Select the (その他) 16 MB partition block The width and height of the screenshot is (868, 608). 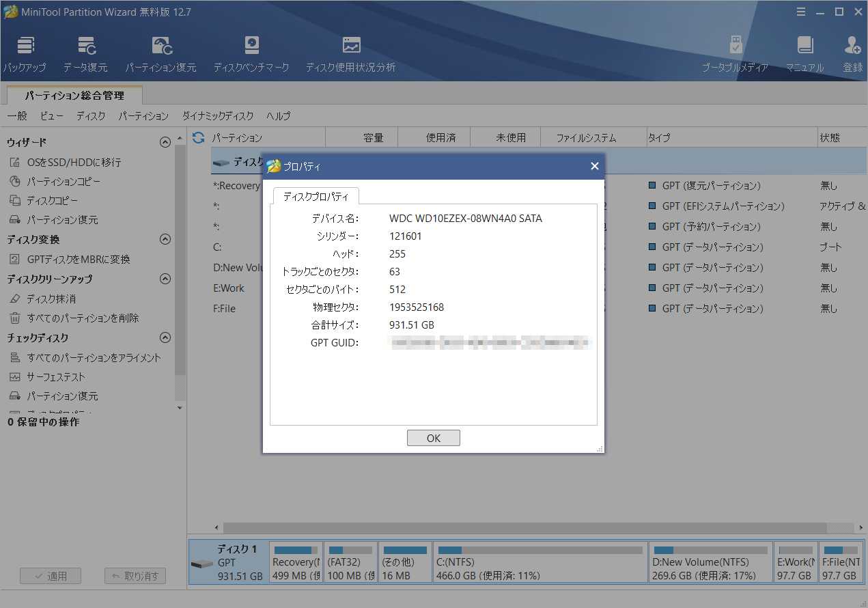406,562
